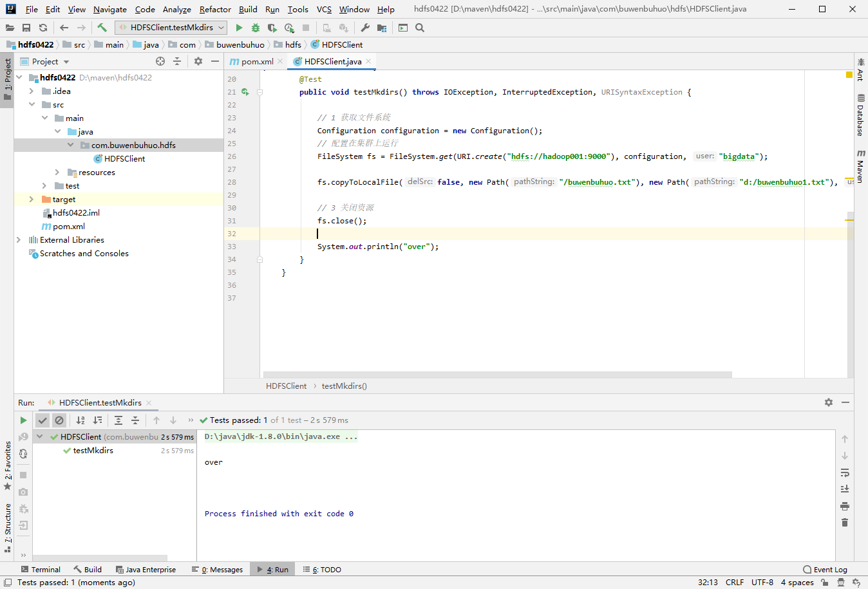Click run gutter icon beside testMkdirs method
The image size is (868, 589).
tap(245, 92)
